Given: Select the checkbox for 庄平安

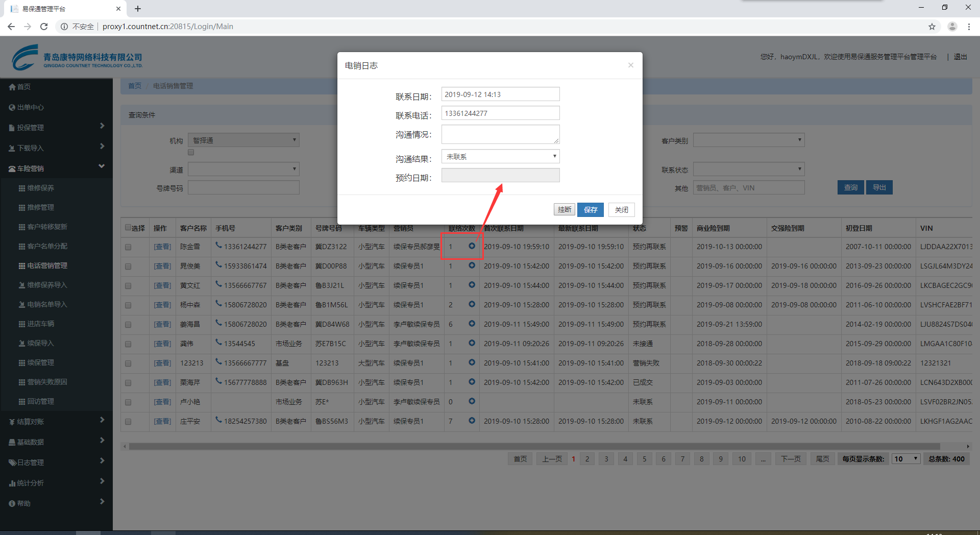Looking at the screenshot, I should pos(128,422).
